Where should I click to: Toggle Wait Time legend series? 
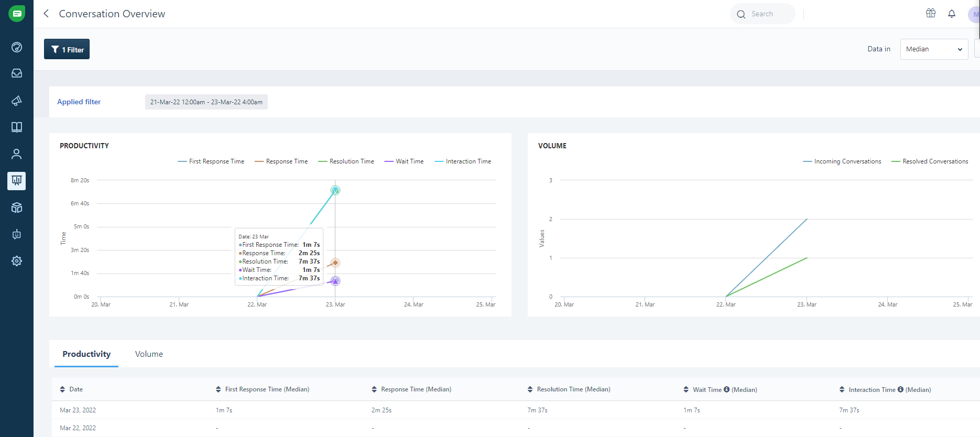click(404, 161)
